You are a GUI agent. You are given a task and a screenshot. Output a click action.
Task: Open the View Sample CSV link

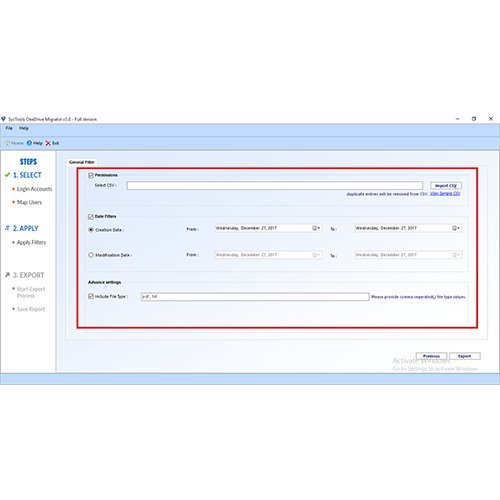tap(445, 194)
